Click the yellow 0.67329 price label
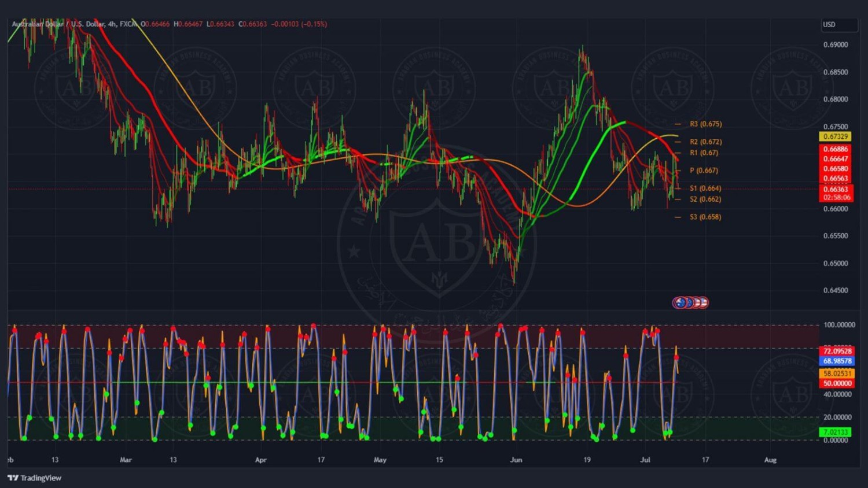 835,136
